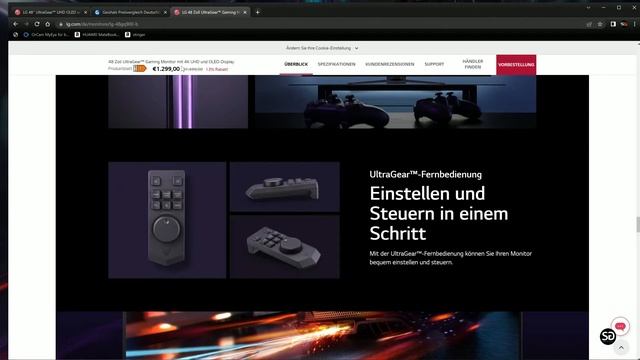The height and width of the screenshot is (360, 640).
Task: Open the OrCam MyEye bookmark
Action: (x=47, y=35)
